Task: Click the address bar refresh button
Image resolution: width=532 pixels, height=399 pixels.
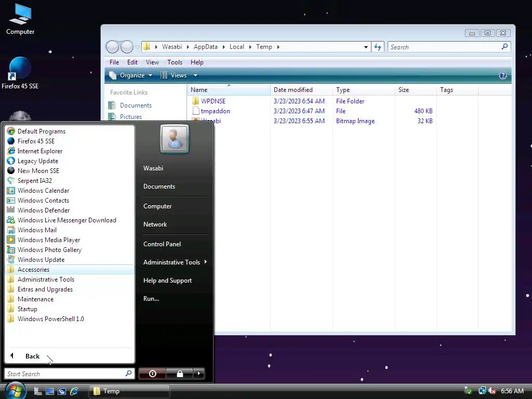Action: click(378, 47)
